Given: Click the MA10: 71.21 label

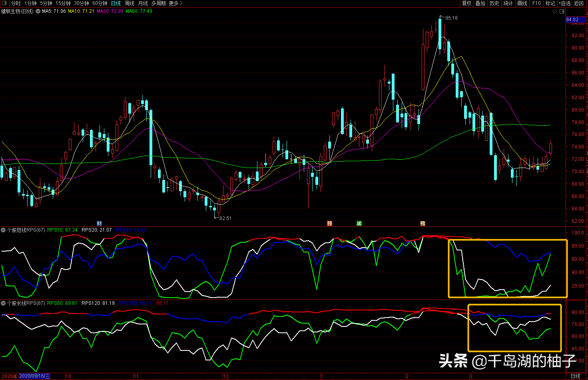Looking at the screenshot, I should (x=81, y=11).
